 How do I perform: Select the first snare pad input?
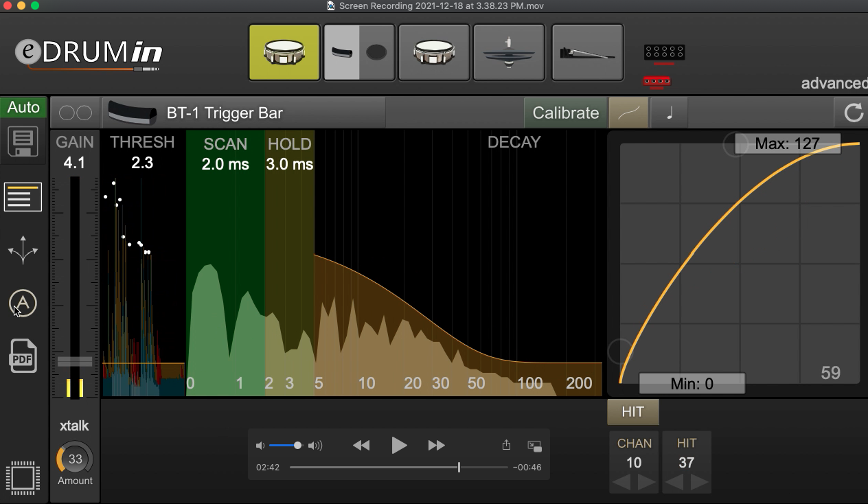(x=284, y=53)
